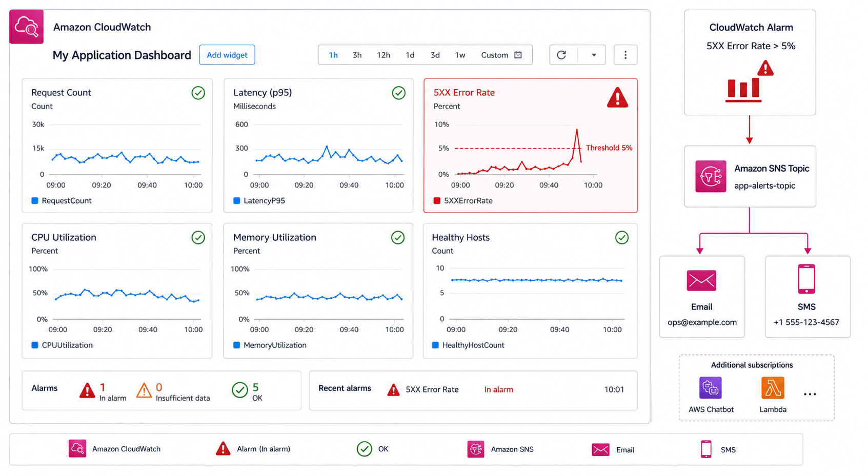868x476 pixels.
Task: Click the Email envelope icon in subscriptions
Action: point(701,280)
